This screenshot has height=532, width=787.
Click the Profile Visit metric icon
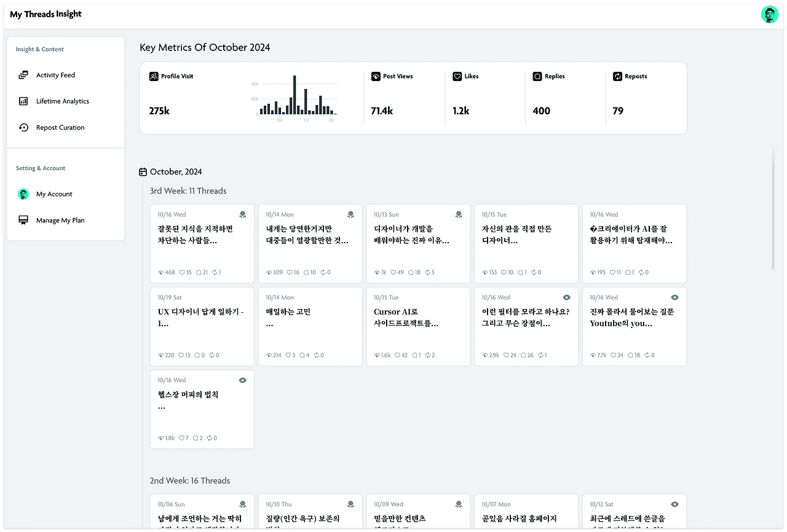[154, 76]
